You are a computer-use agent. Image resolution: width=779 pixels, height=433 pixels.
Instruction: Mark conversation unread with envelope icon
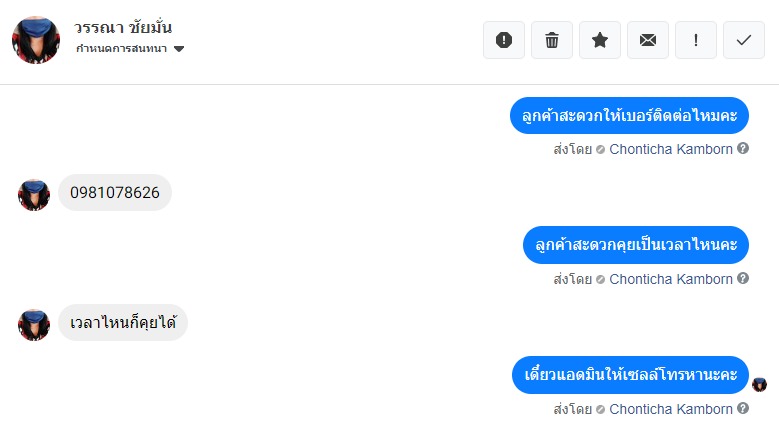[648, 40]
